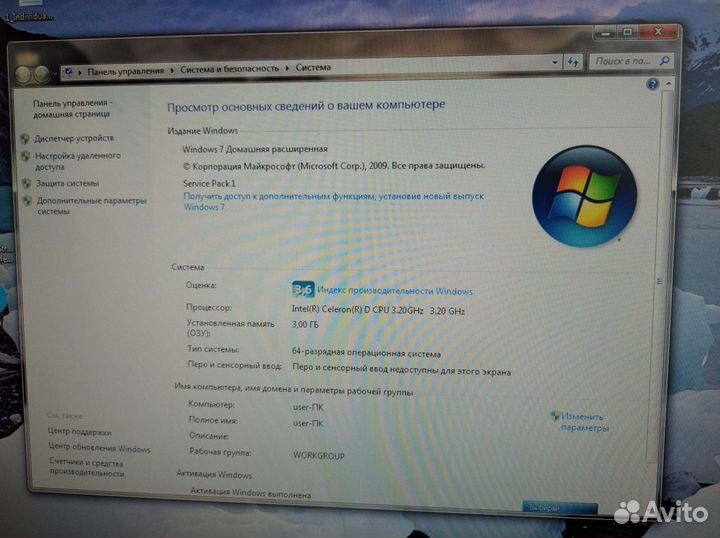Open Индекс производительности Windows link
This screenshot has height=538, width=720.
click(395, 291)
